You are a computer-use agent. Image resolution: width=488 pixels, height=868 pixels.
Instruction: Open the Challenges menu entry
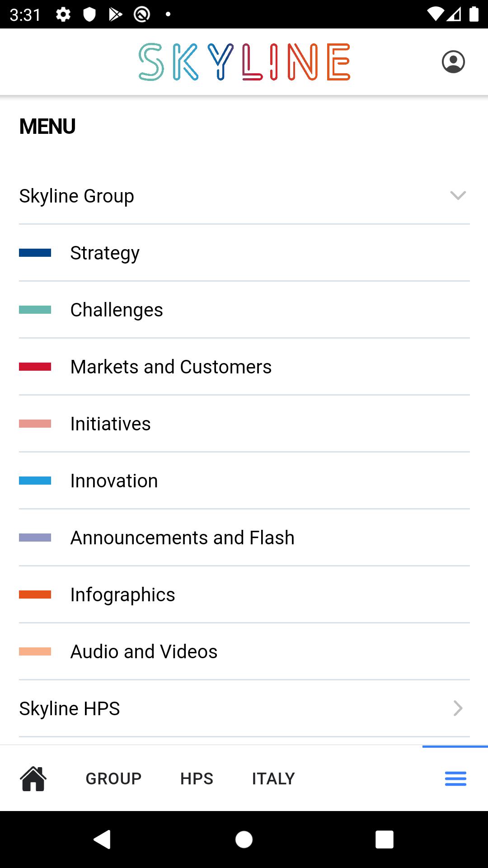(x=244, y=310)
